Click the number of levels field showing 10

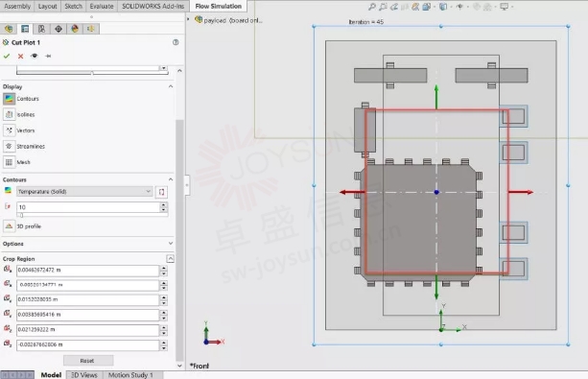[x=88, y=207]
